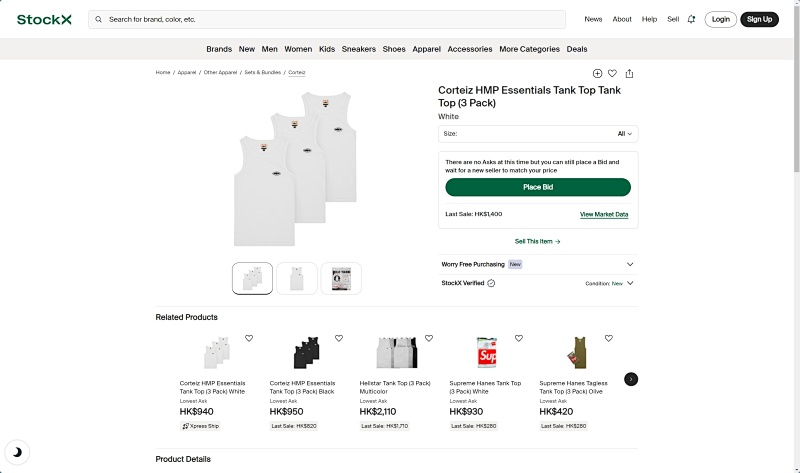Open the notifications bell icon
This screenshot has width=800, height=473.
point(691,19)
